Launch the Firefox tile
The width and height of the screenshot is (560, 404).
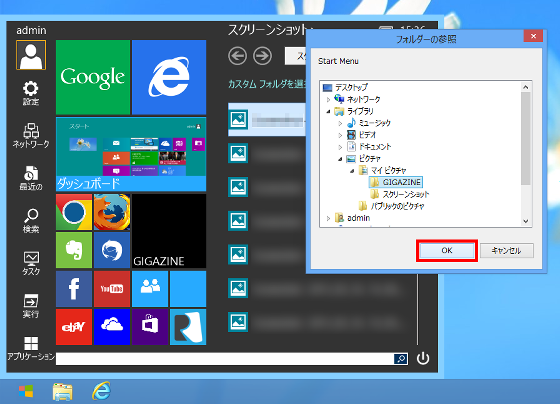tap(112, 212)
